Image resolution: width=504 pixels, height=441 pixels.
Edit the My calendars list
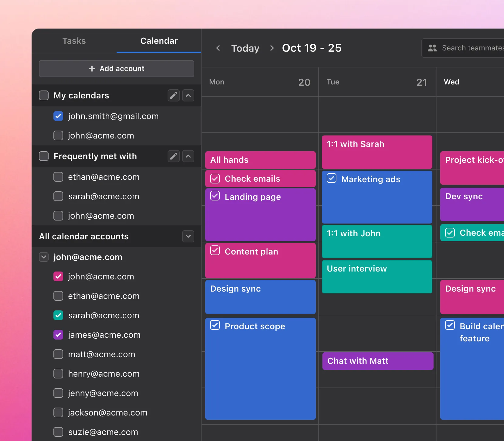coord(173,95)
